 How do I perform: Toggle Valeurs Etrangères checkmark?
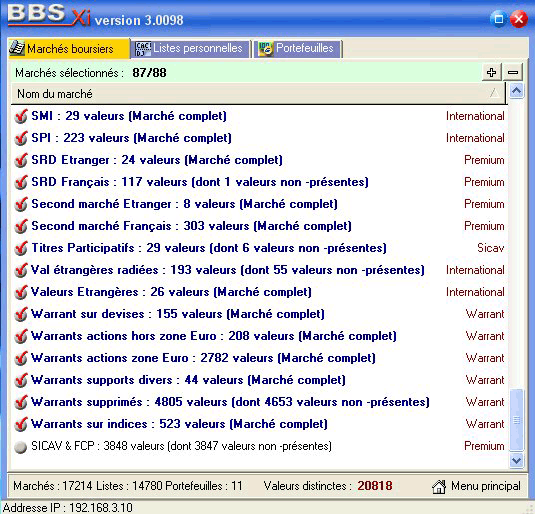(x=21, y=292)
